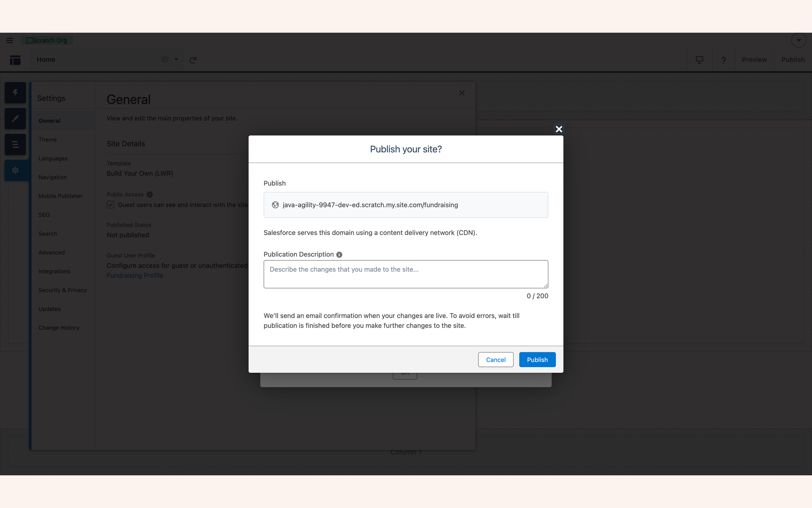Click the refresh page icon

(193, 60)
